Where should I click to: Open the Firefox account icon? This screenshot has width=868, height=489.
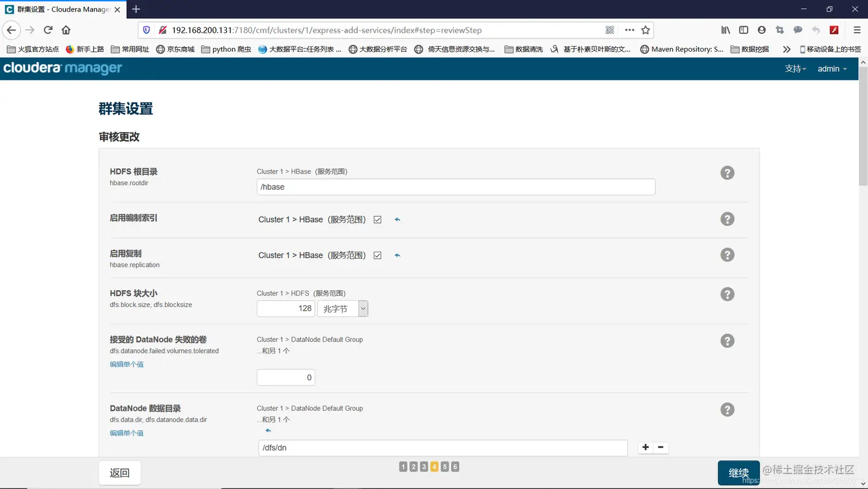762,30
